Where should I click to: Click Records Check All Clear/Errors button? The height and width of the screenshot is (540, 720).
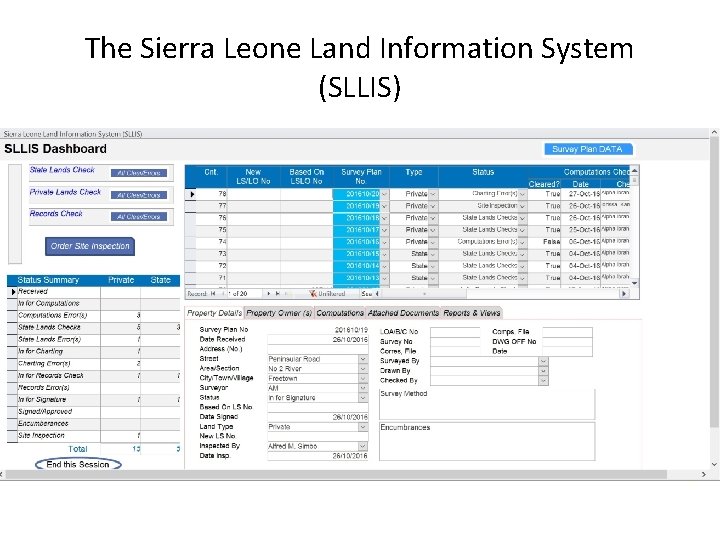point(139,217)
